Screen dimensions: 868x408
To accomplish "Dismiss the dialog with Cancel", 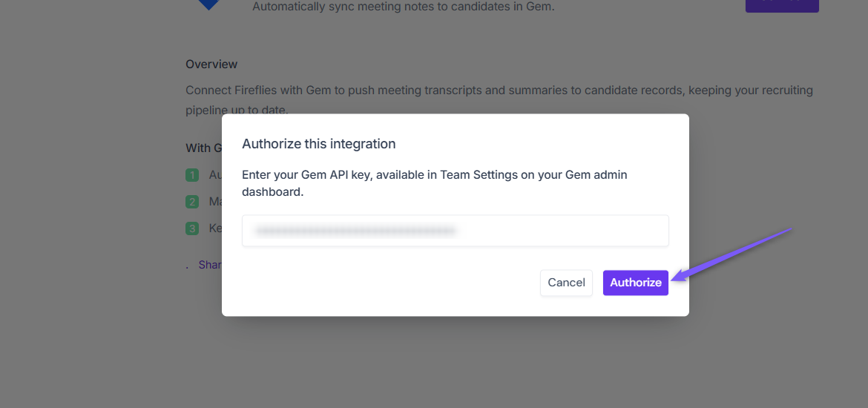I will coord(566,283).
